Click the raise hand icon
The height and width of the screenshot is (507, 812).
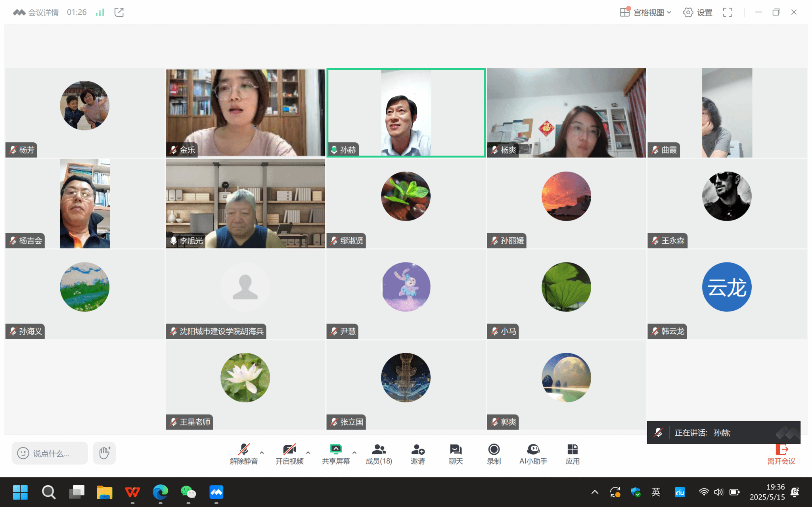104,453
